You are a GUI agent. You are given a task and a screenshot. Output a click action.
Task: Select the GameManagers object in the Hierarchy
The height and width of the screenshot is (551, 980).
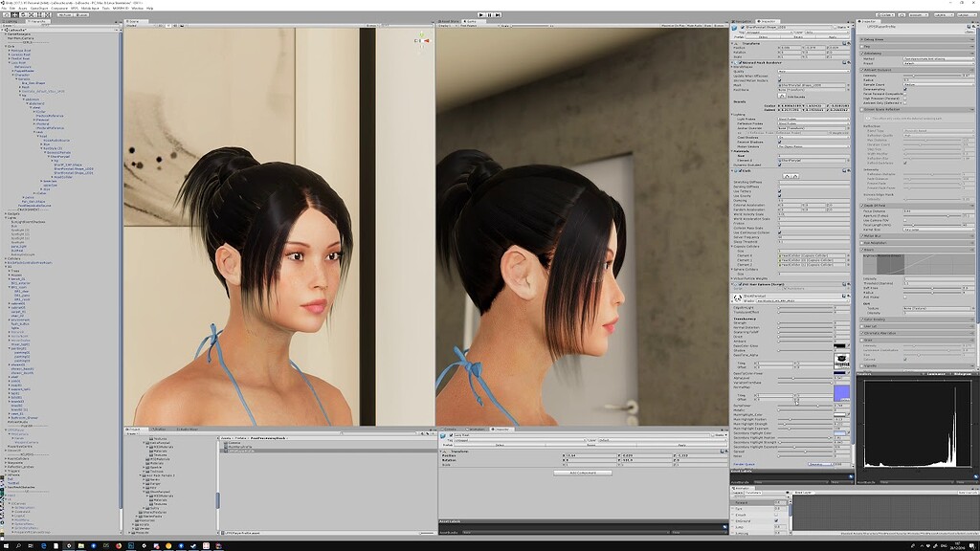tap(19, 33)
